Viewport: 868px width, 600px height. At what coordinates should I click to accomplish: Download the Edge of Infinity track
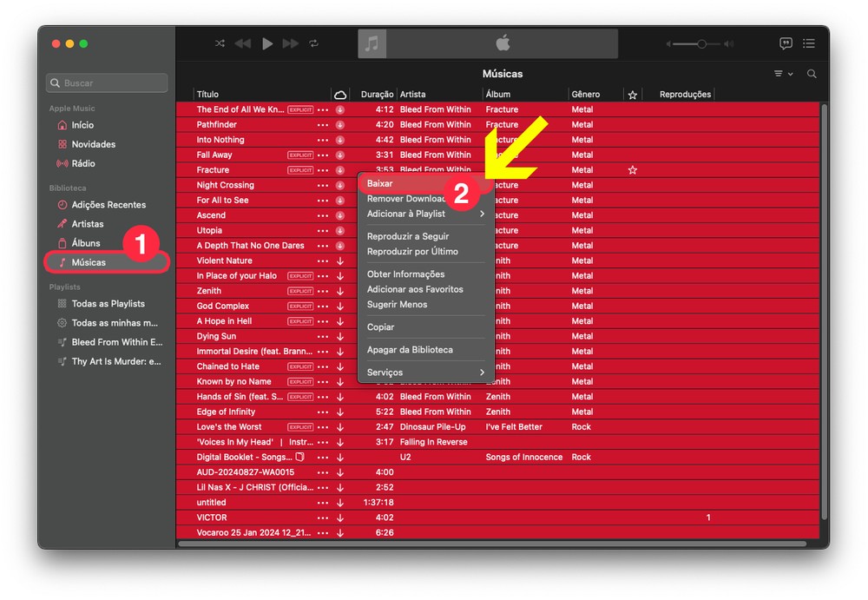[x=340, y=412]
